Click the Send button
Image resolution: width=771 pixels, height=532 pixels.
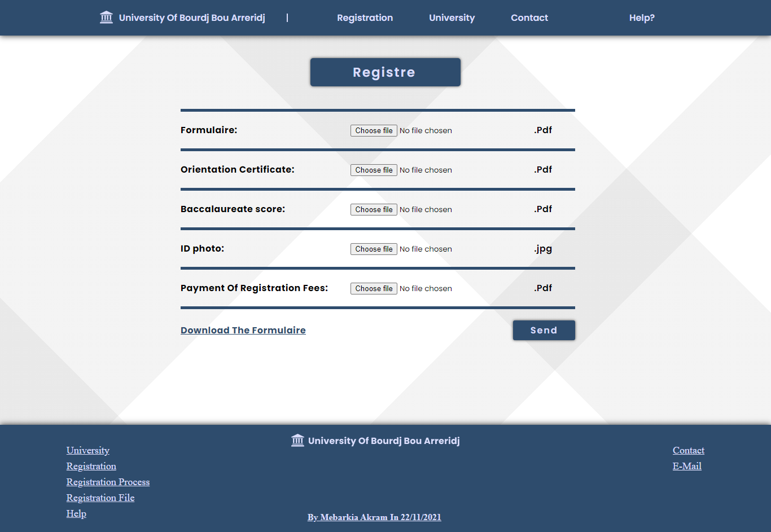[x=544, y=330]
